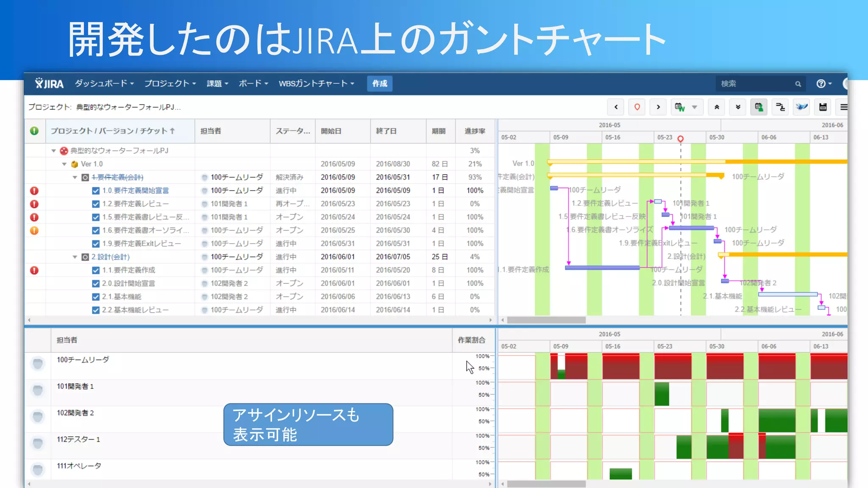Click avatar of 112テスター1 in resource list

38,443
